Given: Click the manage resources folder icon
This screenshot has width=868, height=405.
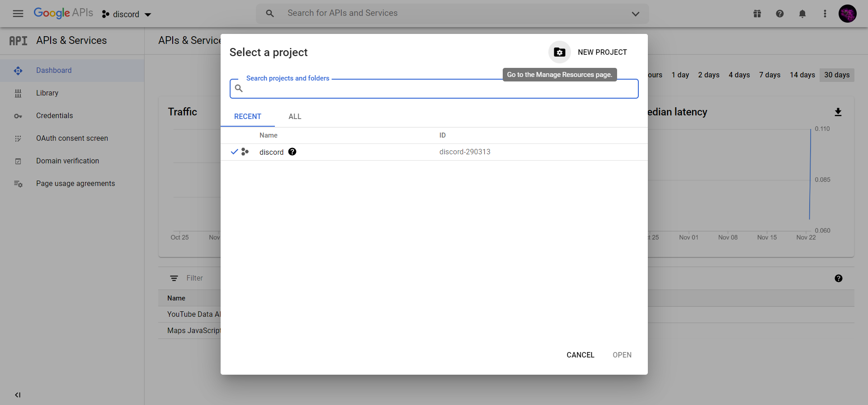Looking at the screenshot, I should (560, 52).
